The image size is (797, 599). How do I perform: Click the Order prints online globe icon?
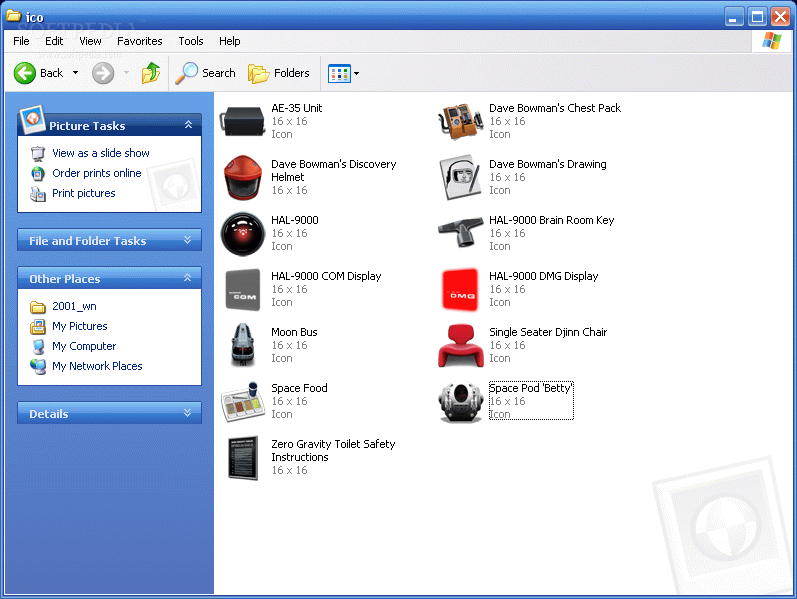pos(38,174)
